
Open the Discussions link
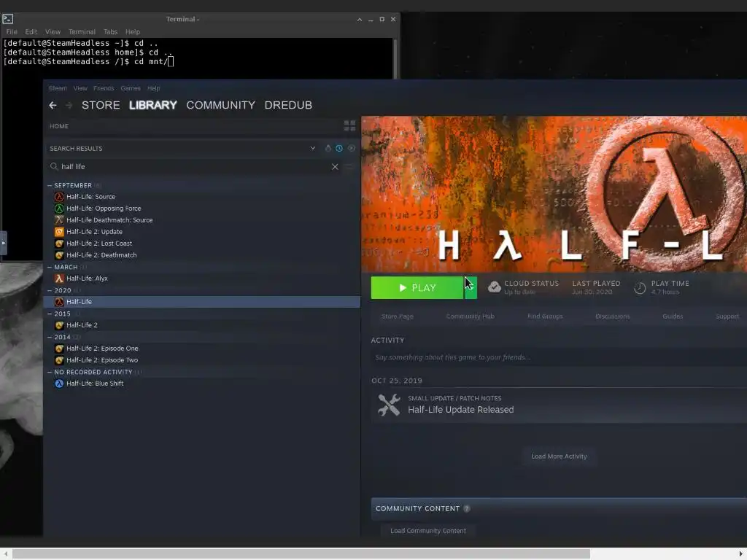pyautogui.click(x=613, y=316)
